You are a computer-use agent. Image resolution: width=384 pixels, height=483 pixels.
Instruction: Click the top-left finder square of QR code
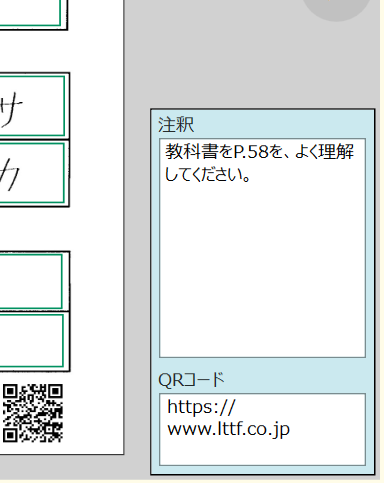10,391
